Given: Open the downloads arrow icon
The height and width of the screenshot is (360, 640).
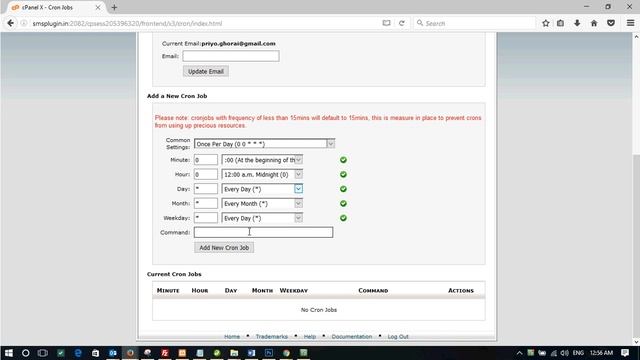Looking at the screenshot, I should 577,23.
